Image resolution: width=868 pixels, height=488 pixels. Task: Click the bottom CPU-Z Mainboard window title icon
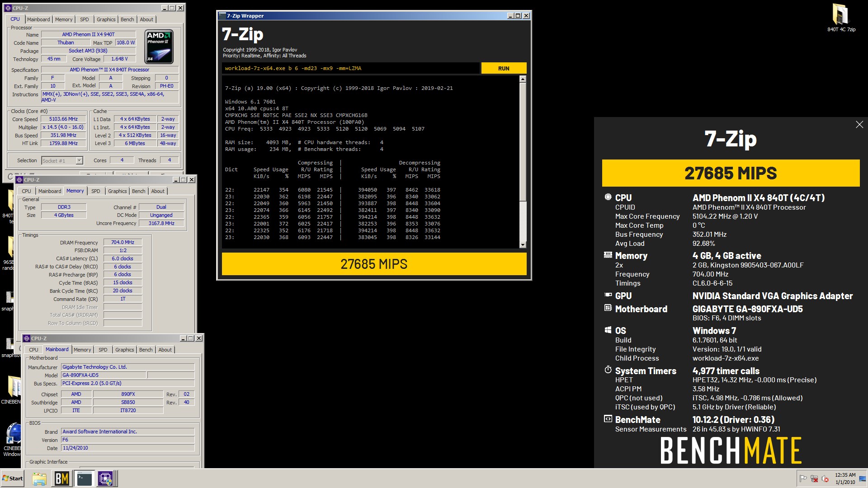point(27,338)
